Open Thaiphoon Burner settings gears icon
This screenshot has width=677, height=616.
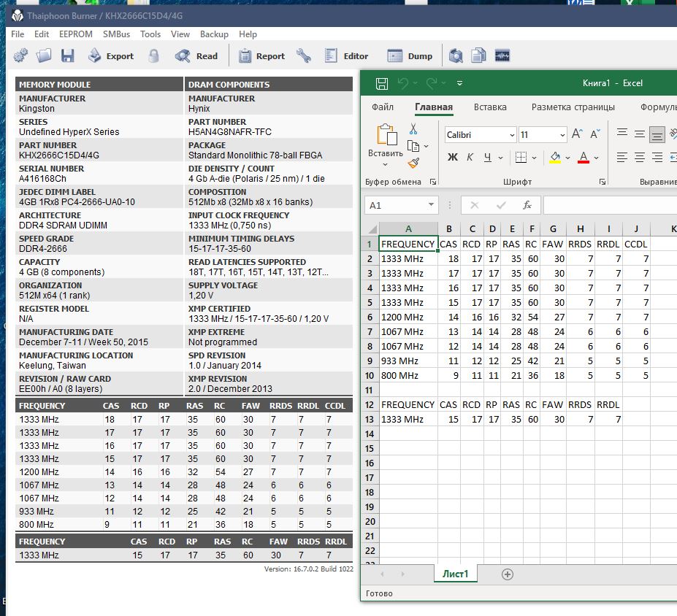pos(20,55)
